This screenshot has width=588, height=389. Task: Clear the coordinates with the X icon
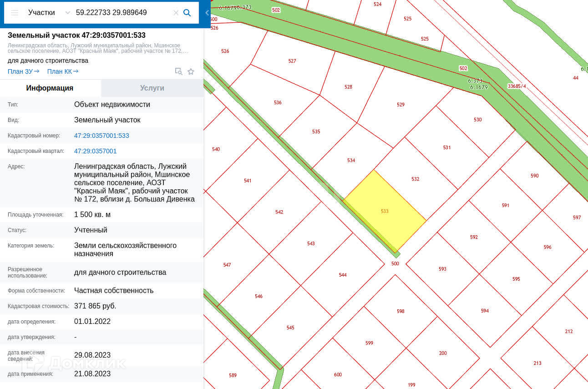[x=176, y=13]
